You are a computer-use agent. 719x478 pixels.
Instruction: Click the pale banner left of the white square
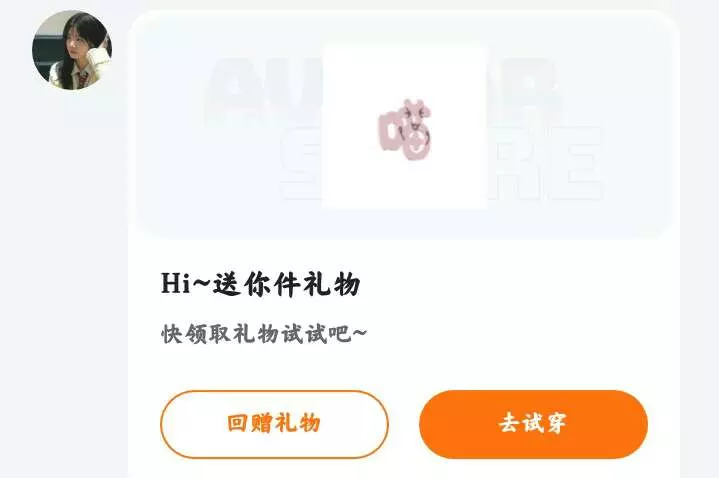coord(229,126)
